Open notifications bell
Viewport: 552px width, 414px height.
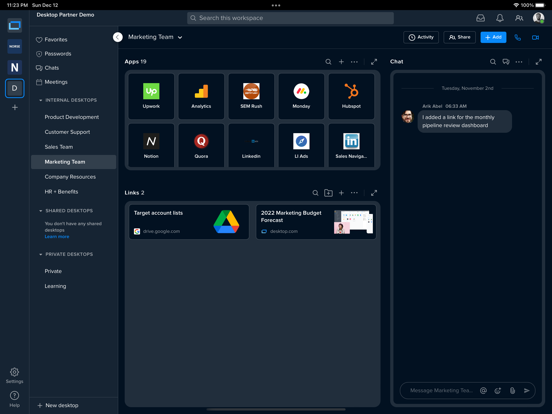500,18
